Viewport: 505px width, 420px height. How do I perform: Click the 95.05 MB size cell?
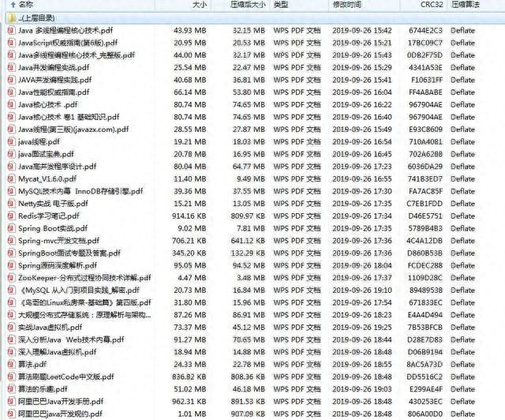pos(189,265)
